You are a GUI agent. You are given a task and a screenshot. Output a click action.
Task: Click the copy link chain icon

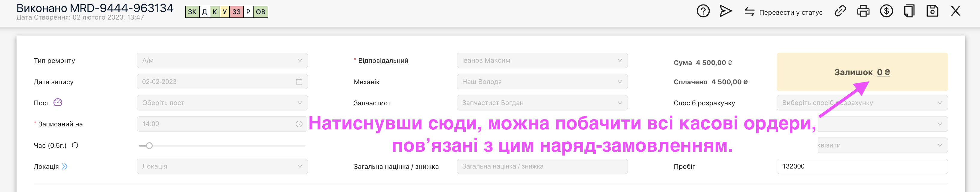click(840, 11)
